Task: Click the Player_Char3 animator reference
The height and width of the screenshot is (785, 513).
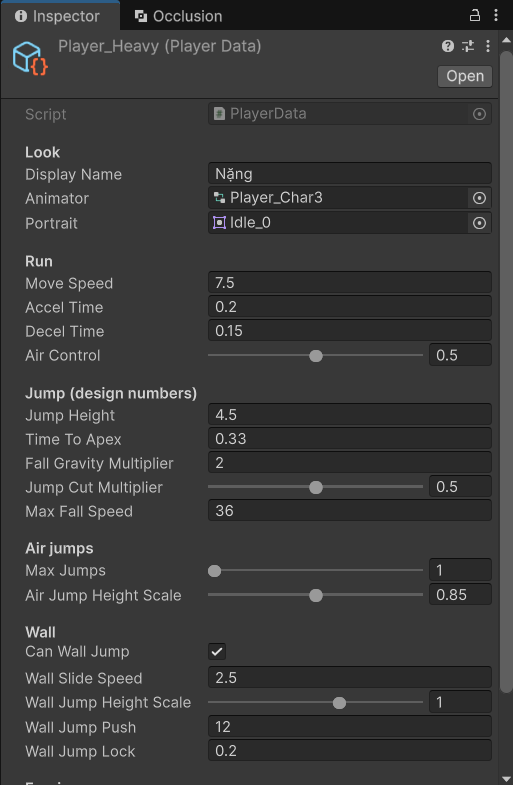Action: (338, 198)
